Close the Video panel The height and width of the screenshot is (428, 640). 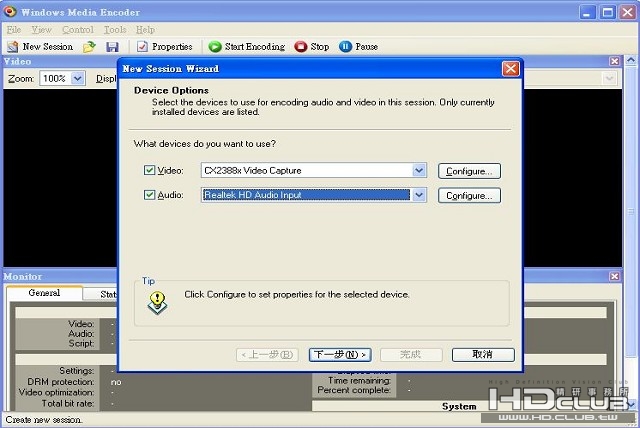coord(614,61)
